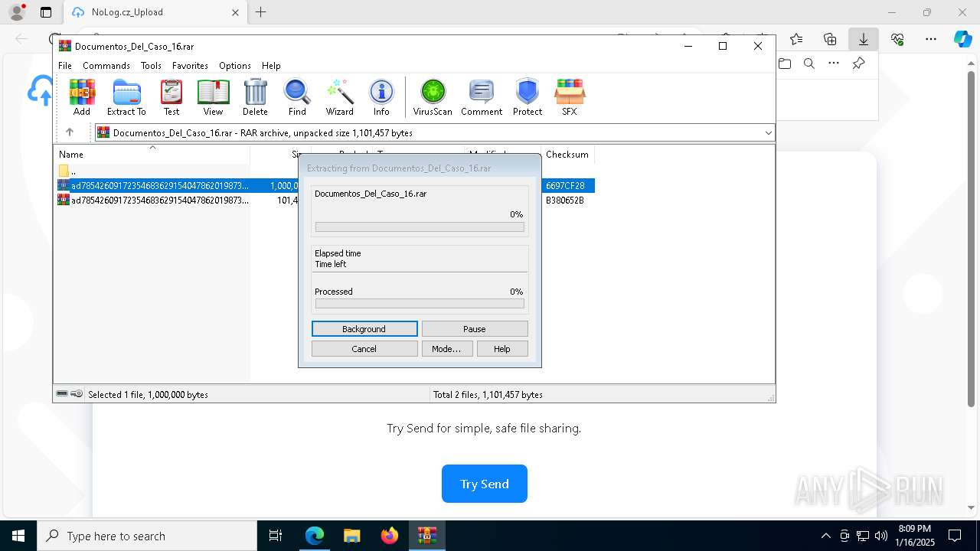Click the key icon in WinRAR status bar

(x=77, y=394)
